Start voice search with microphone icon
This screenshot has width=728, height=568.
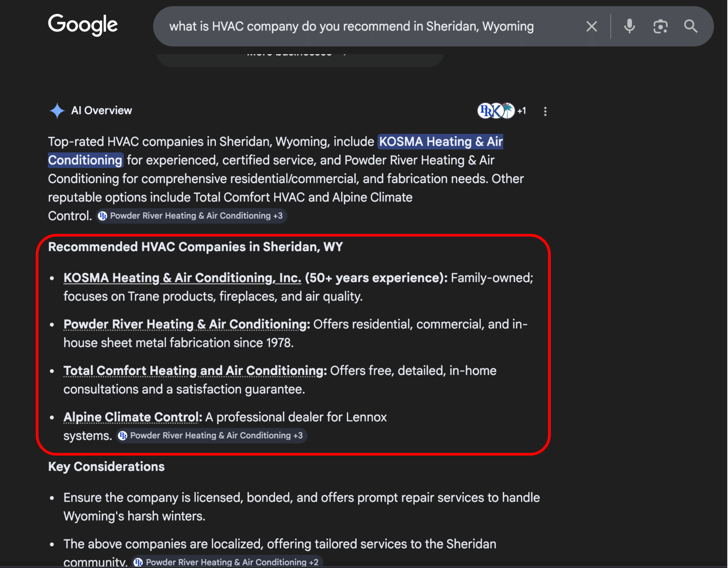pyautogui.click(x=629, y=26)
